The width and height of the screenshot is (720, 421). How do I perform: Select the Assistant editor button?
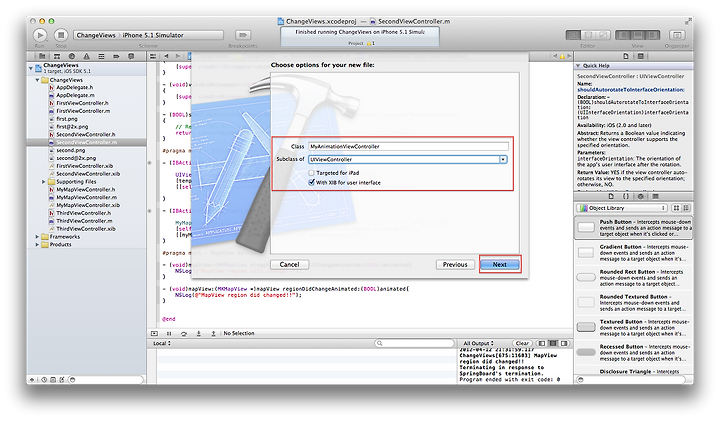[588, 35]
